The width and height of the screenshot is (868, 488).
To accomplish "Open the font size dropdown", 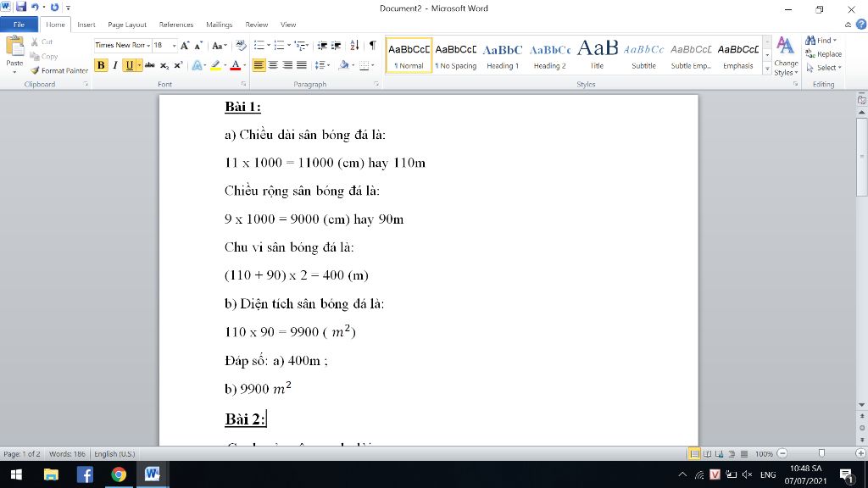I will coord(174,46).
